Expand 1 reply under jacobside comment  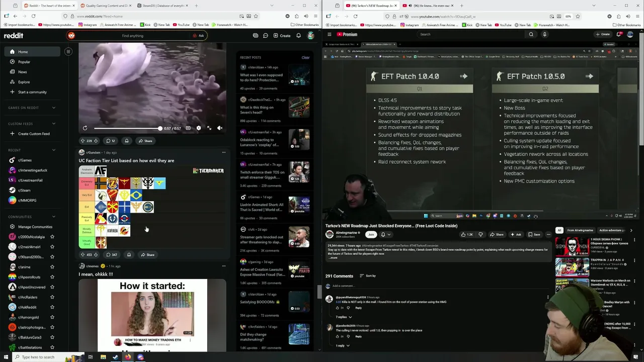click(x=342, y=346)
